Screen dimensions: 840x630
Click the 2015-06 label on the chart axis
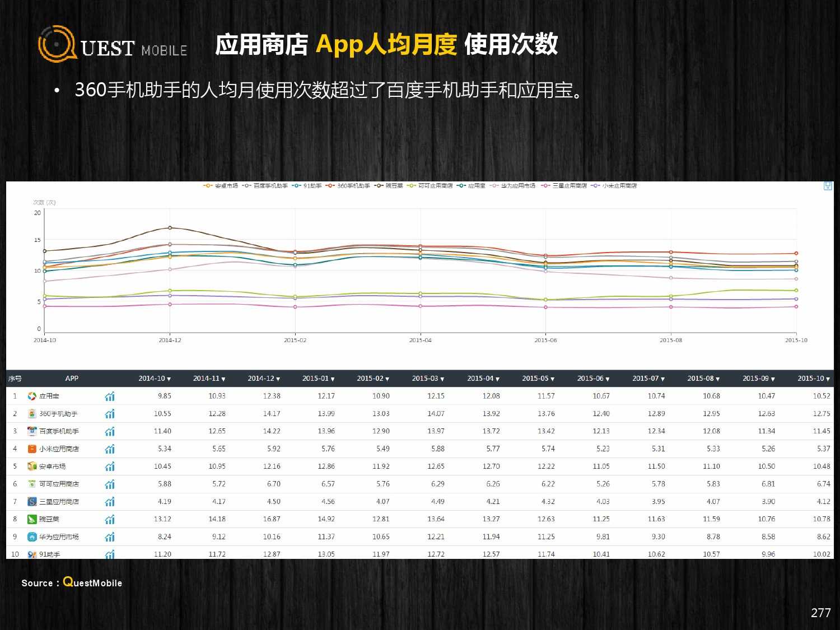(545, 340)
